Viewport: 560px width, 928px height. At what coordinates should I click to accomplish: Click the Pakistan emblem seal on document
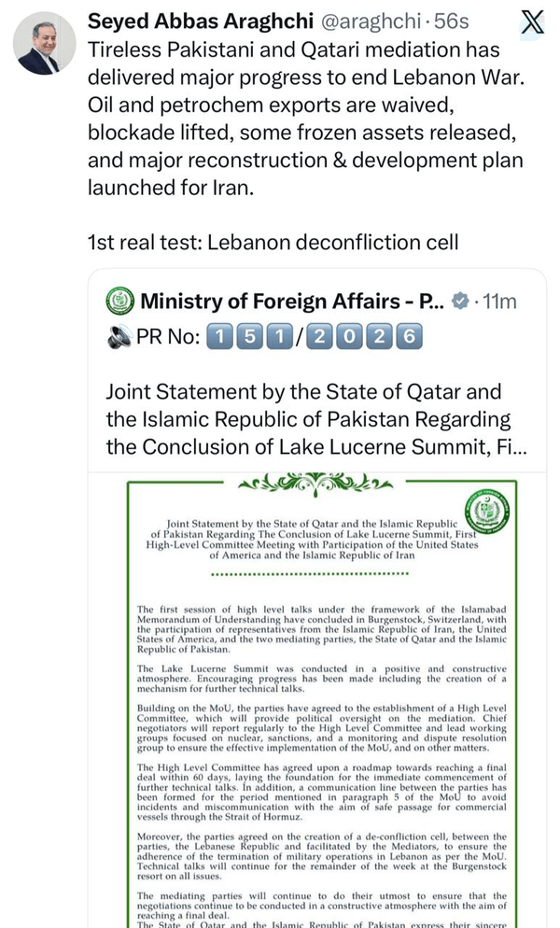(x=487, y=512)
